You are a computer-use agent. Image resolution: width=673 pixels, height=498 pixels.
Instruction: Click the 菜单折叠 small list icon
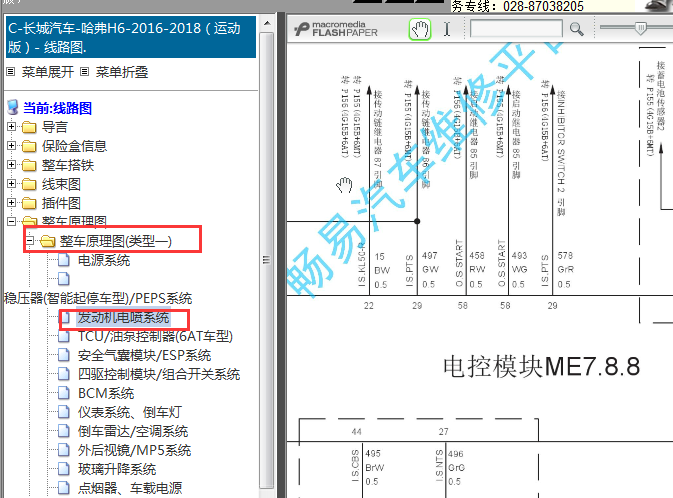pos(85,72)
